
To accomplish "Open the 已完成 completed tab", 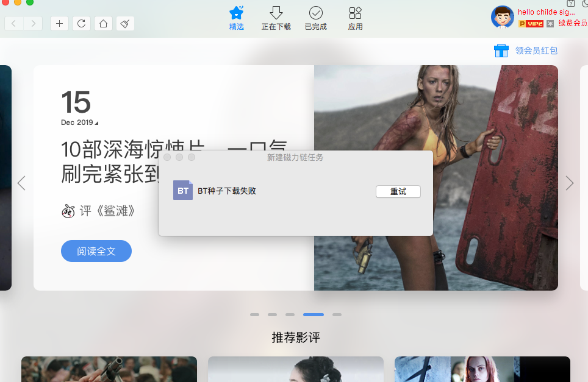I will click(x=315, y=18).
